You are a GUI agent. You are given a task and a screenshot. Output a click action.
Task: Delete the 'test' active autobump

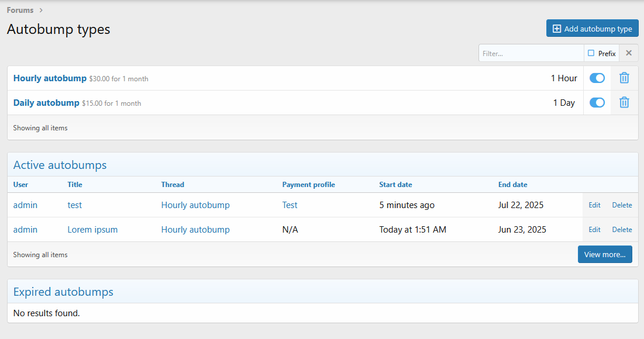622,205
